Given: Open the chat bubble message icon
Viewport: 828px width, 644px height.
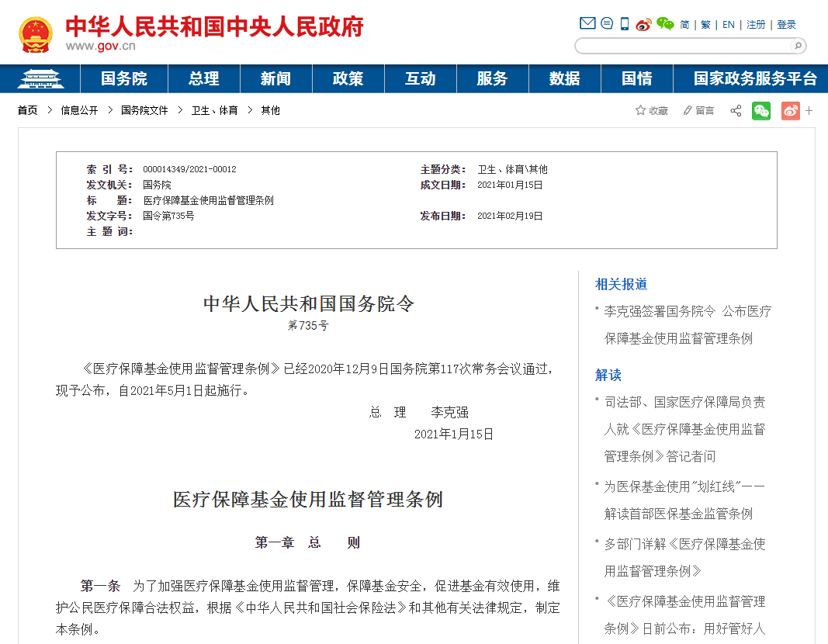Looking at the screenshot, I should point(607,24).
